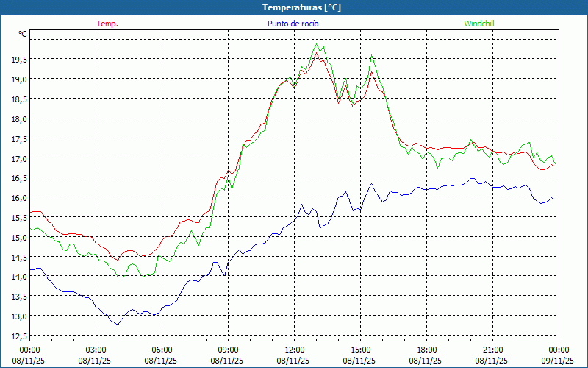This screenshot has width=588, height=368.
Task: Click the 15:00 time axis label
Action: point(360,350)
